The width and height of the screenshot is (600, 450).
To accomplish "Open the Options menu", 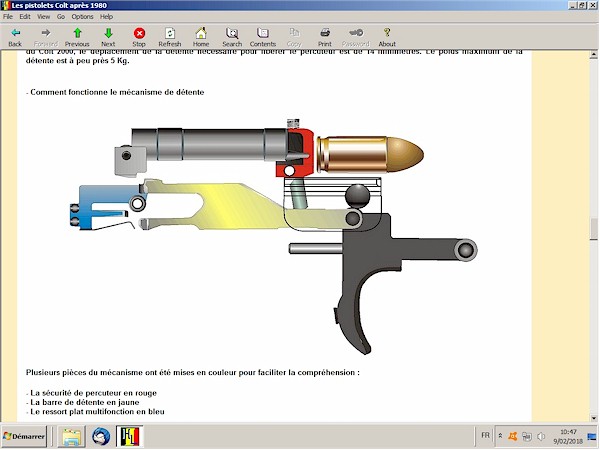I will (82, 17).
